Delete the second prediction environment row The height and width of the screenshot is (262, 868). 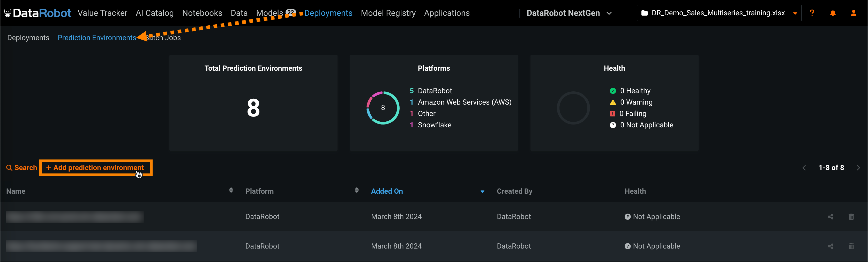(851, 246)
